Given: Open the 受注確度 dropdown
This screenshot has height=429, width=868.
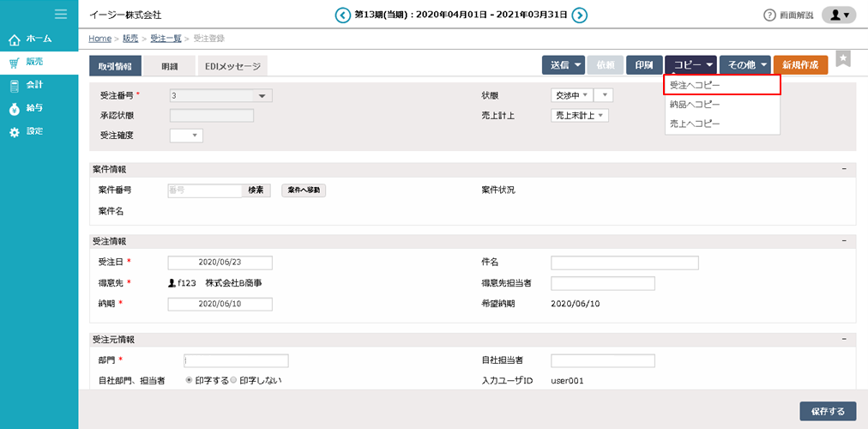Looking at the screenshot, I should [x=186, y=135].
